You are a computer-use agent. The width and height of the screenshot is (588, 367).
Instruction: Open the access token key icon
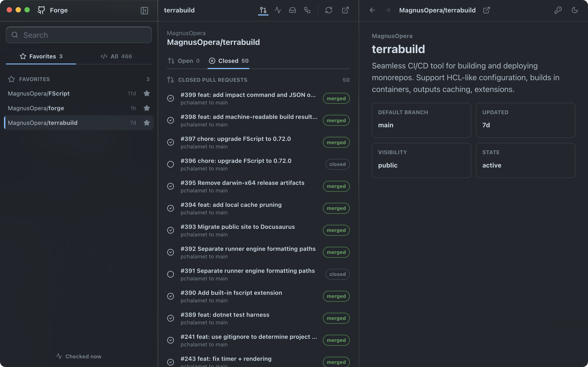pyautogui.click(x=558, y=10)
